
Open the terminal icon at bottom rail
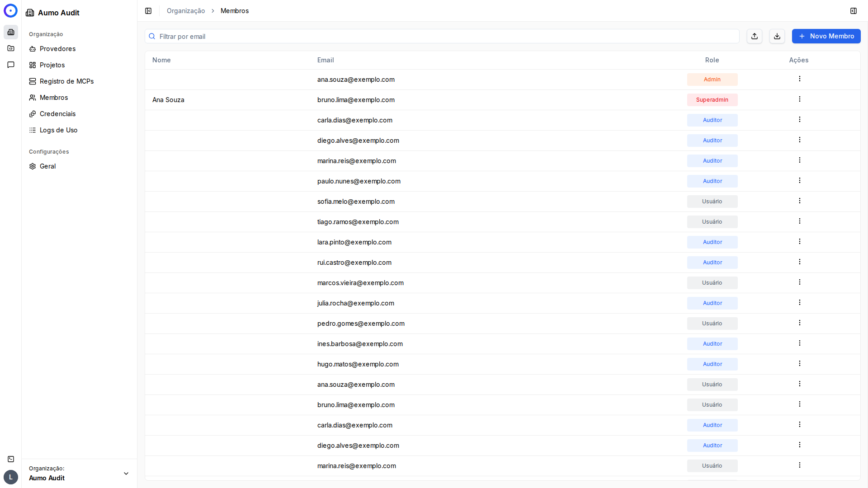tap(11, 459)
